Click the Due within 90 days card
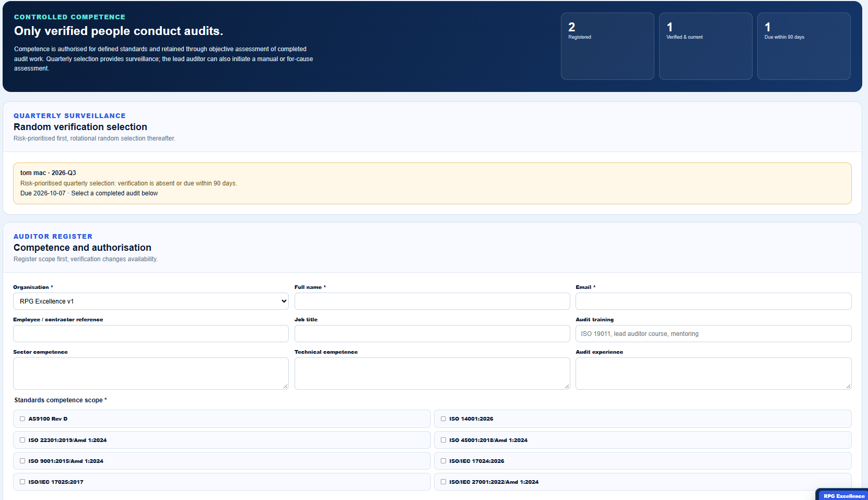The image size is (868, 500). click(804, 46)
